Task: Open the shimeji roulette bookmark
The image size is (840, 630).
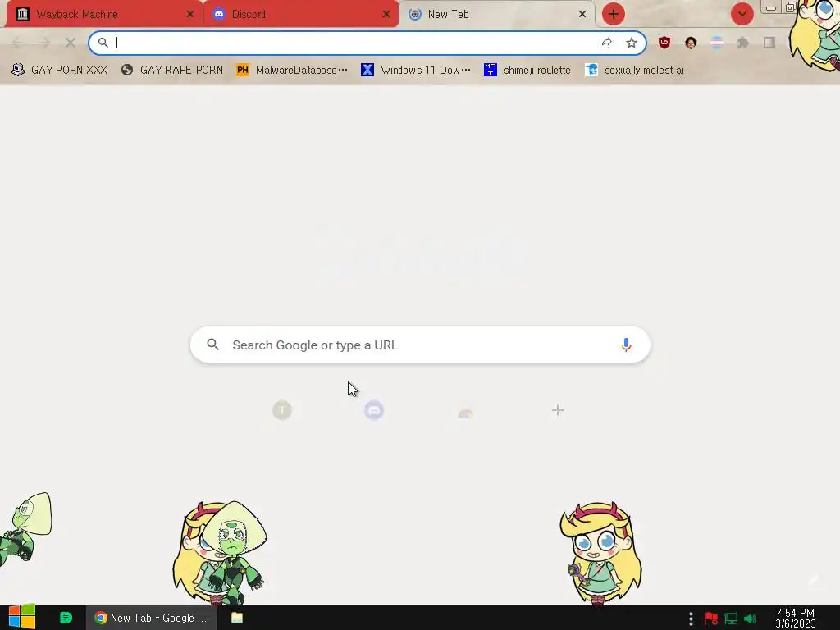Action: pyautogui.click(x=527, y=70)
